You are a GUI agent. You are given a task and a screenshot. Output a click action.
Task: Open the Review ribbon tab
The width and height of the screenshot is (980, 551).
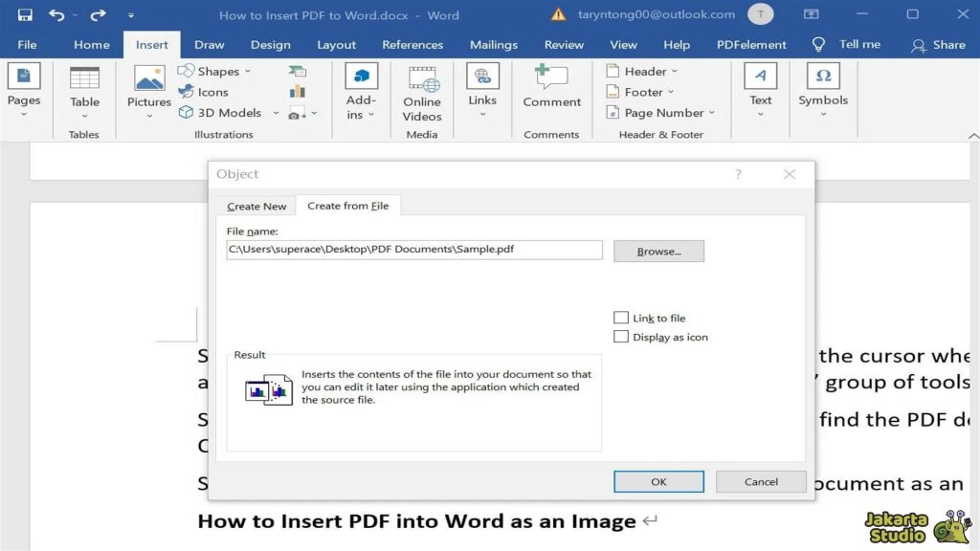564,44
